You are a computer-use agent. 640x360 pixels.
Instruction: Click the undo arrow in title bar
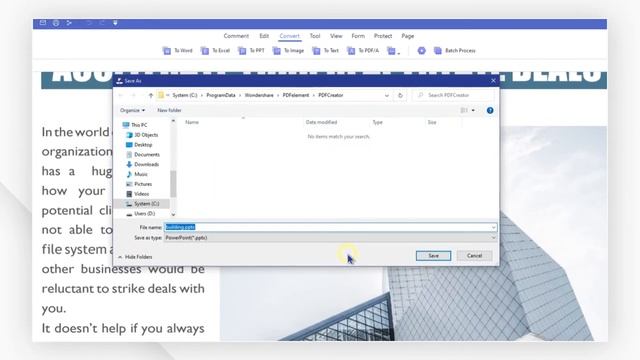(x=89, y=23)
